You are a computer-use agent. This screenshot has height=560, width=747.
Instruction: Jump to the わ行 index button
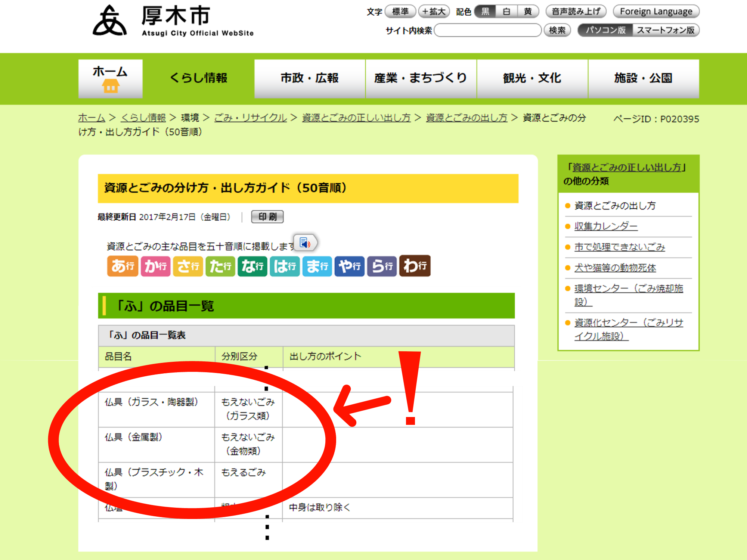[415, 266]
